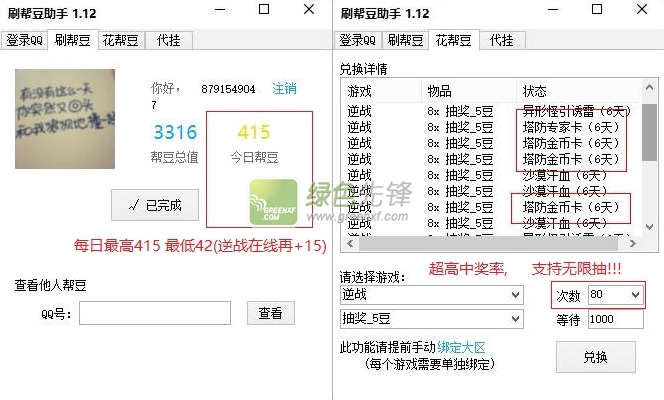
Task: Expand the 抽奖_5豆 item dropdown
Action: [514, 319]
